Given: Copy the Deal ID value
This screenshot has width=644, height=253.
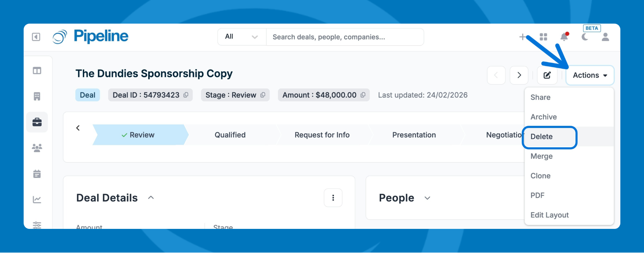Looking at the screenshot, I should (x=186, y=95).
